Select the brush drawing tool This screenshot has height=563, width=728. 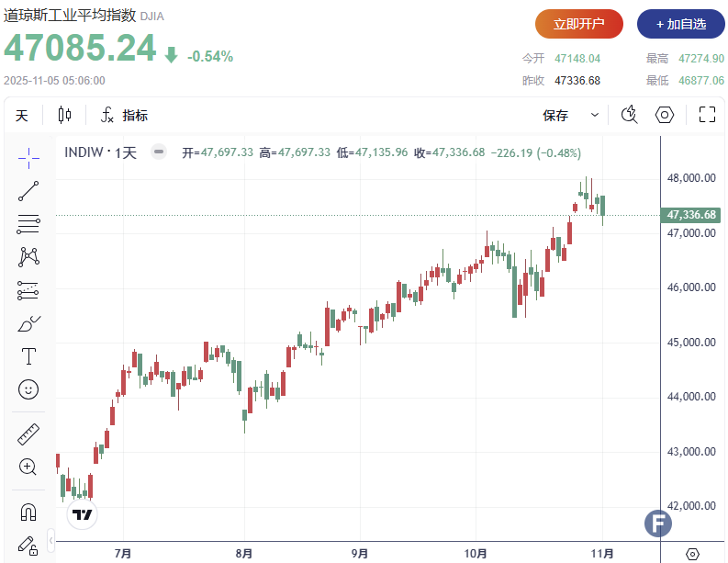(x=28, y=322)
